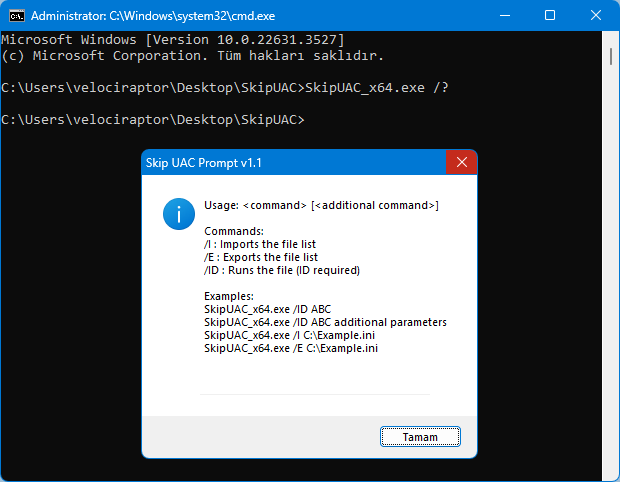The image size is (620, 482).
Task: Click the Examples heading in the dialog
Action: 229,296
